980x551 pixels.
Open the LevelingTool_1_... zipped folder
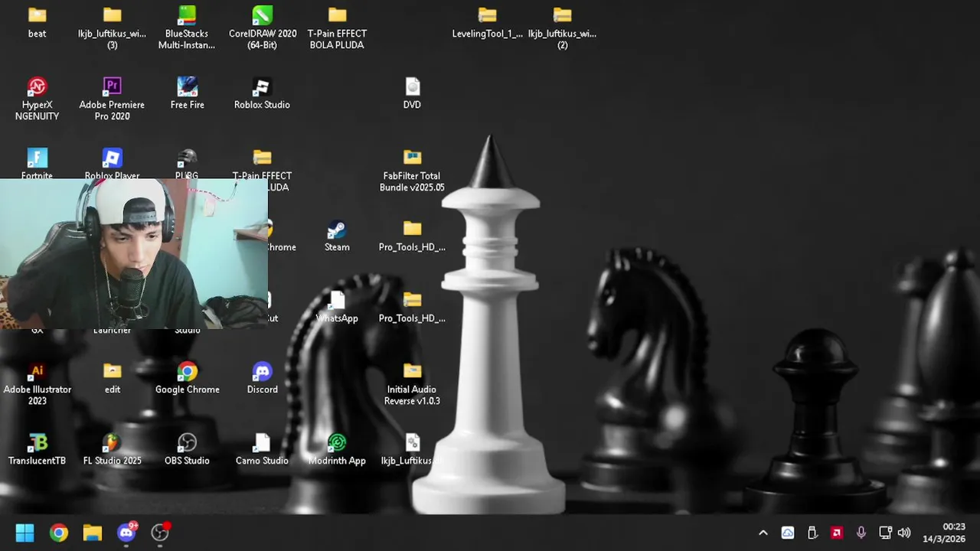pyautogui.click(x=487, y=23)
